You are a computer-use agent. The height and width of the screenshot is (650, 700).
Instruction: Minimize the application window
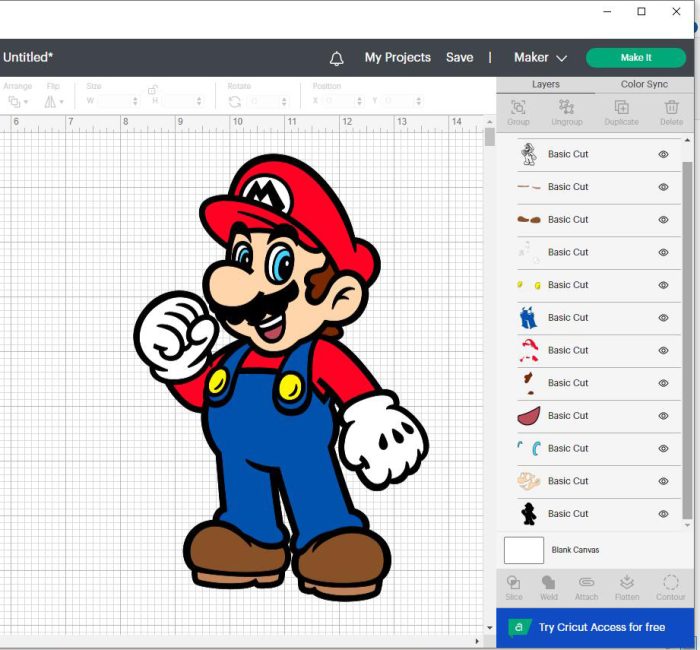pyautogui.click(x=607, y=12)
